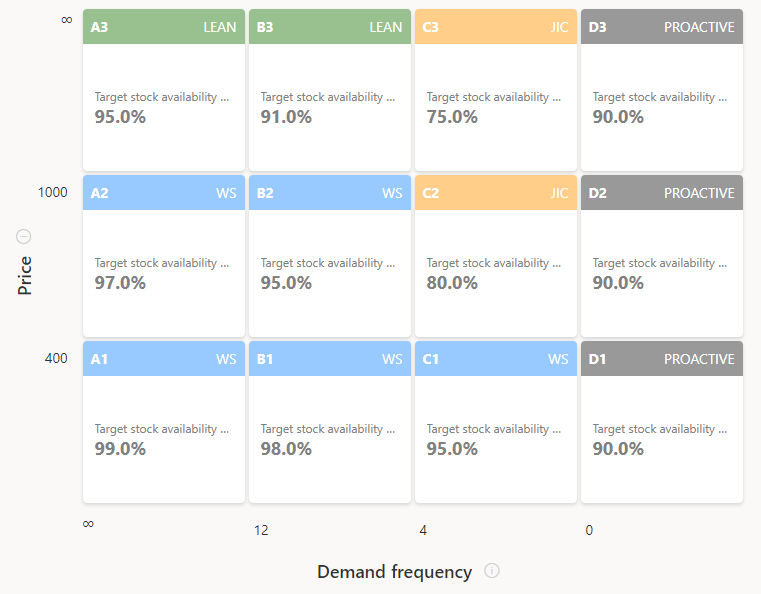Click the demand frequency threshold 0

589,531
